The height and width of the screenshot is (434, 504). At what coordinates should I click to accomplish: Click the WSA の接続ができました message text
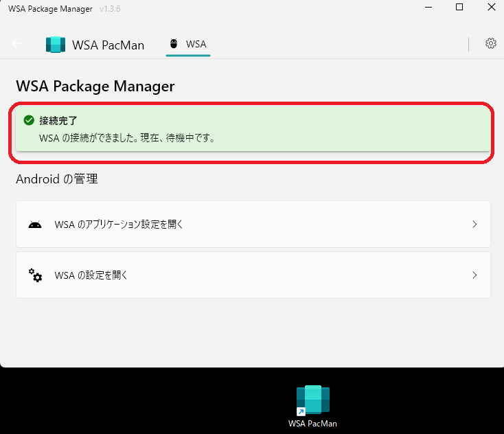coord(127,138)
